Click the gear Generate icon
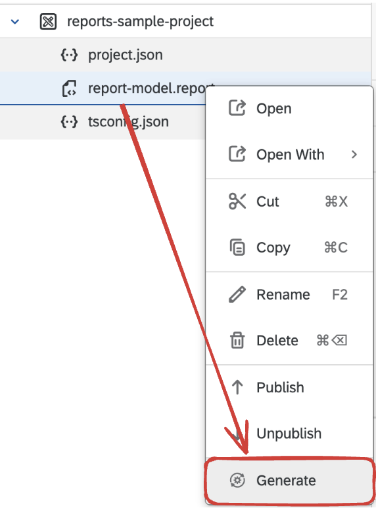 237,480
